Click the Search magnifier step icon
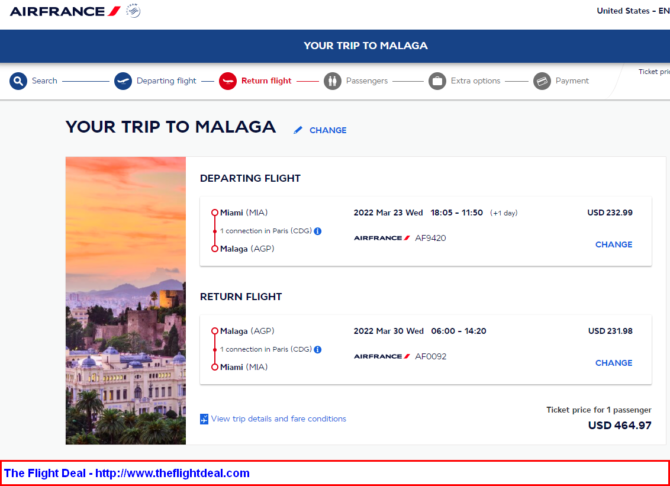This screenshot has height=486, width=670. click(18, 81)
